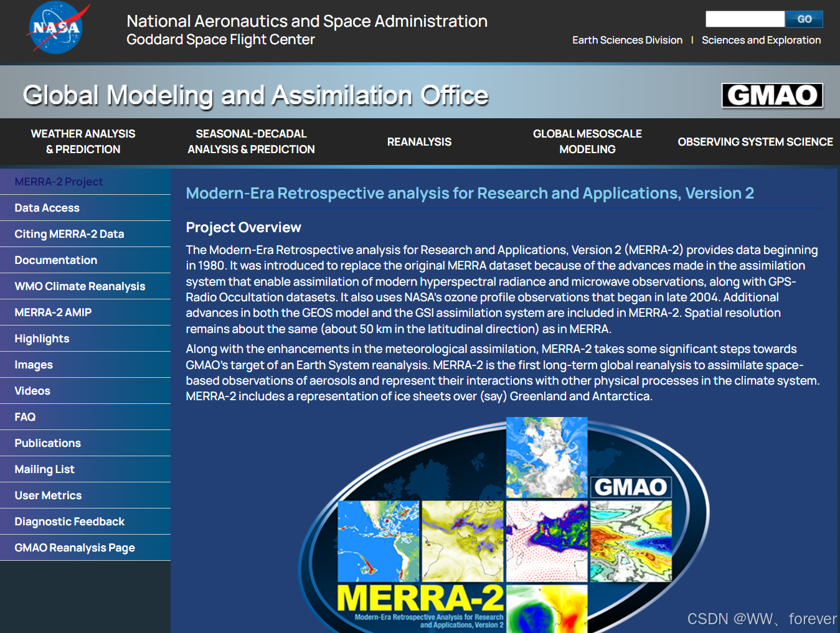Click the NASA logo
This screenshot has height=633, width=840.
(x=58, y=28)
